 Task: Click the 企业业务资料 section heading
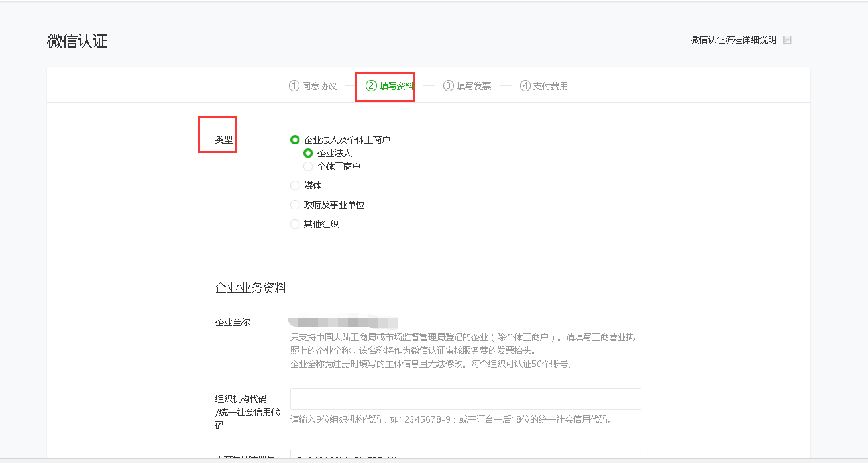coord(250,288)
